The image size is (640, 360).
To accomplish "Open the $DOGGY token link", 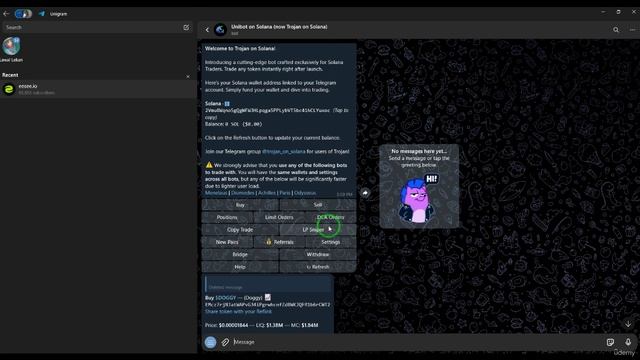I will pyautogui.click(x=226, y=298).
